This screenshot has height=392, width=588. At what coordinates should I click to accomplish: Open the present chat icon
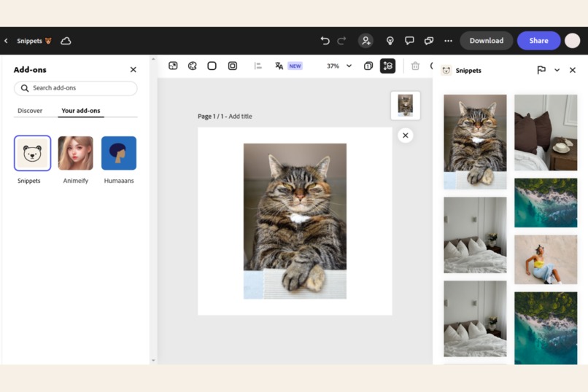pyautogui.click(x=429, y=41)
